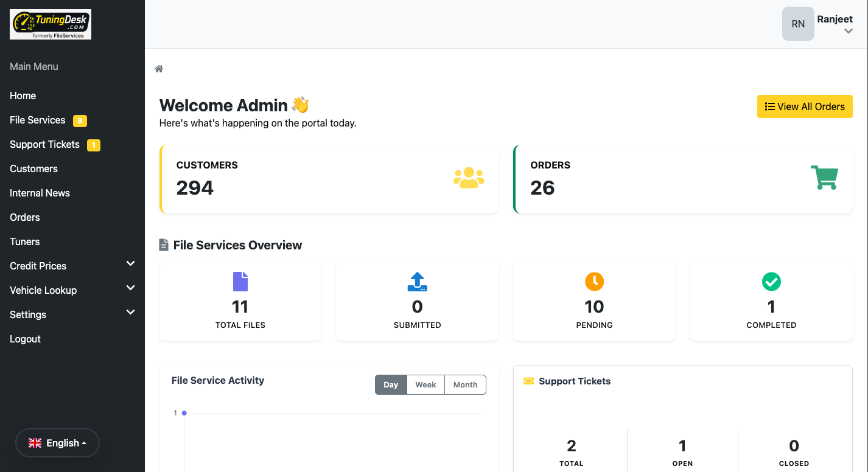
Task: Open the Ranjeet account dropdown
Action: pyautogui.click(x=835, y=24)
